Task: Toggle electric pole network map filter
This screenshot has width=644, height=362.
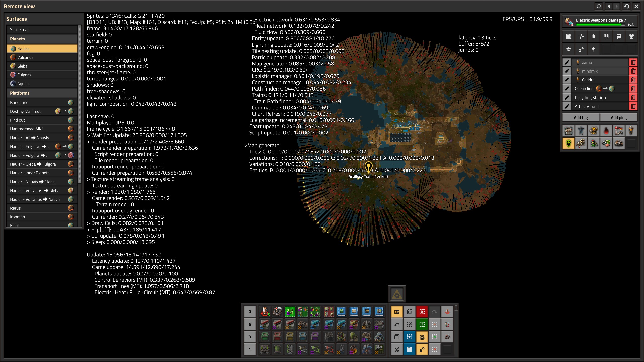Action: [581, 130]
